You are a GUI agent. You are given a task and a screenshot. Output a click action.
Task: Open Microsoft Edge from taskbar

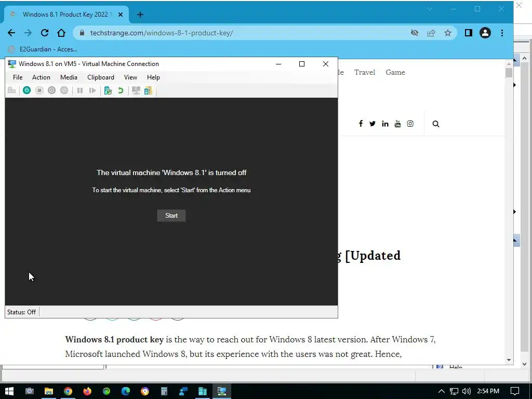tap(126, 391)
